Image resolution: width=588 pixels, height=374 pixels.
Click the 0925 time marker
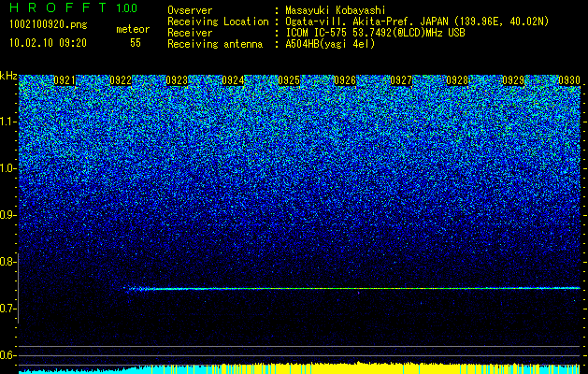pos(289,80)
